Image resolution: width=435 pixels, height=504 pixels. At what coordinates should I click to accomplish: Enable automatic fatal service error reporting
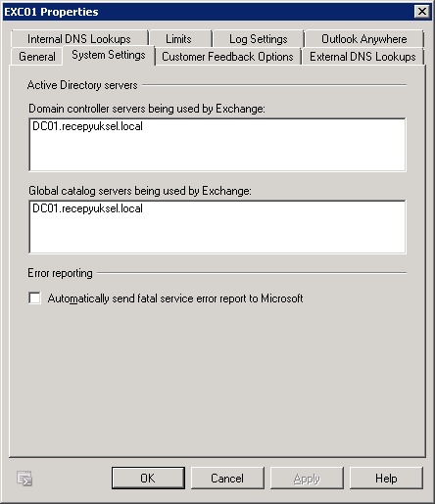(x=34, y=298)
